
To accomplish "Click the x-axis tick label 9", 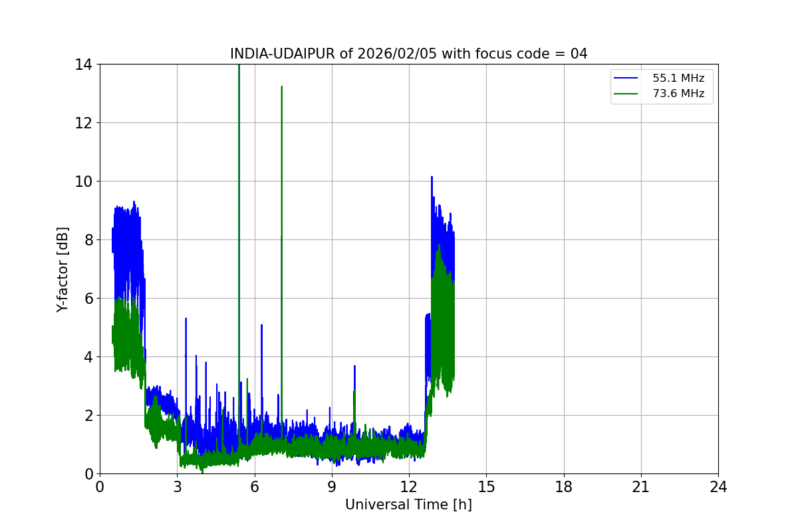I will coord(332,487).
